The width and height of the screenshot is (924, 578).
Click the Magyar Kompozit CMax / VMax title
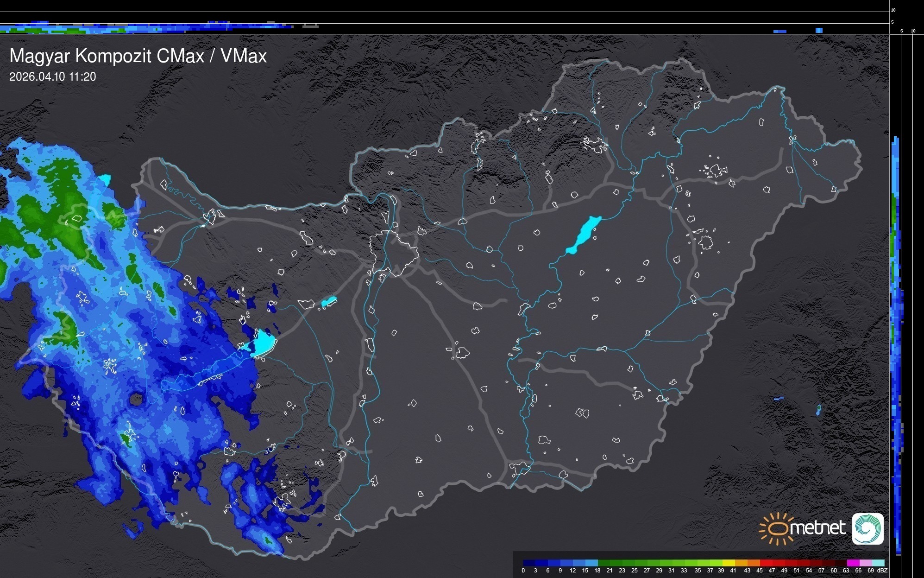138,56
